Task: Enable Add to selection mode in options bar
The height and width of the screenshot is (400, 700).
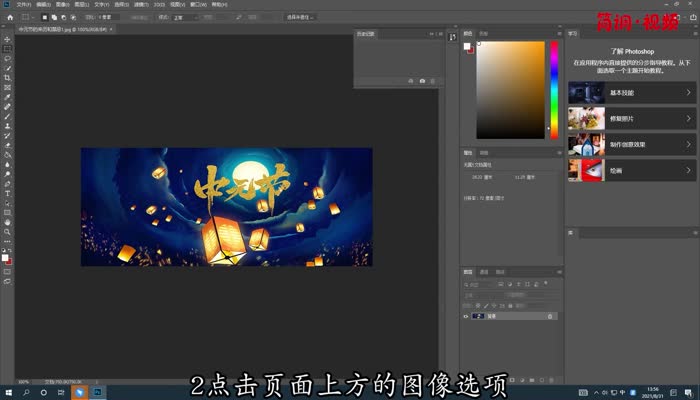Action: point(53,17)
